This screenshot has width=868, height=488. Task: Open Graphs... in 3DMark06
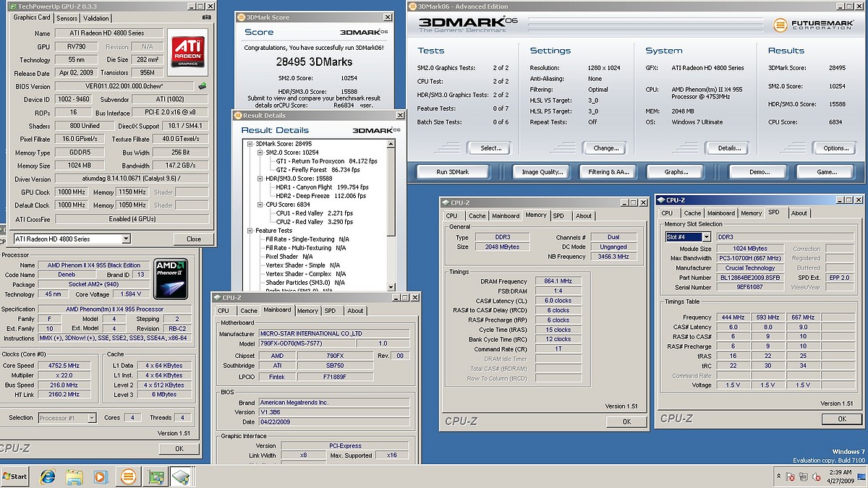tap(676, 172)
